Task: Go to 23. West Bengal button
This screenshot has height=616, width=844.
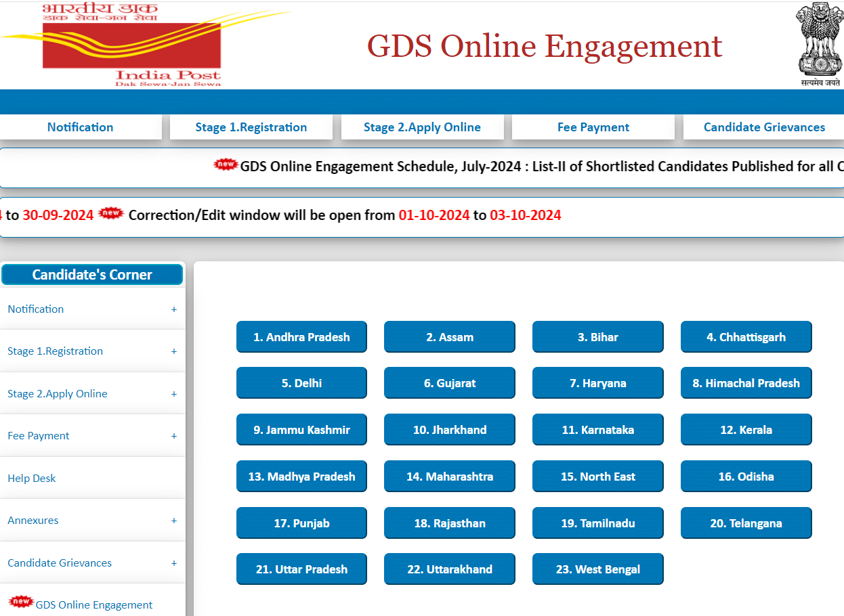Action: pos(598,569)
